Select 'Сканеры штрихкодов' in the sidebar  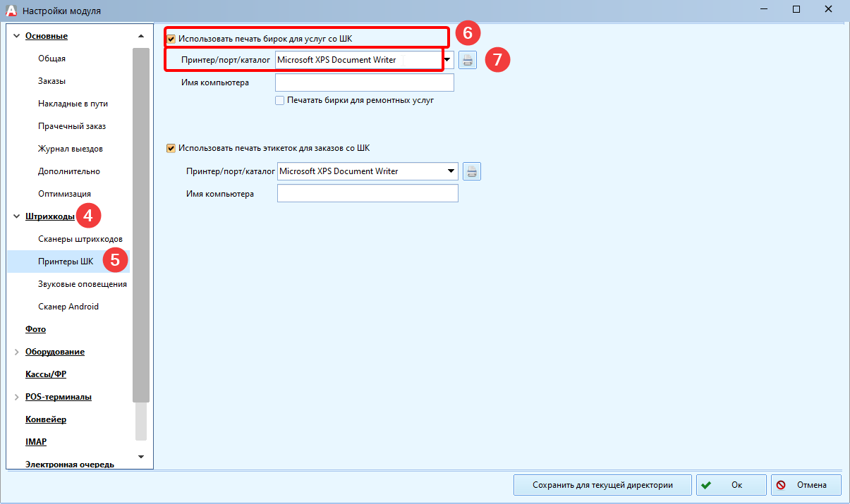click(80, 239)
